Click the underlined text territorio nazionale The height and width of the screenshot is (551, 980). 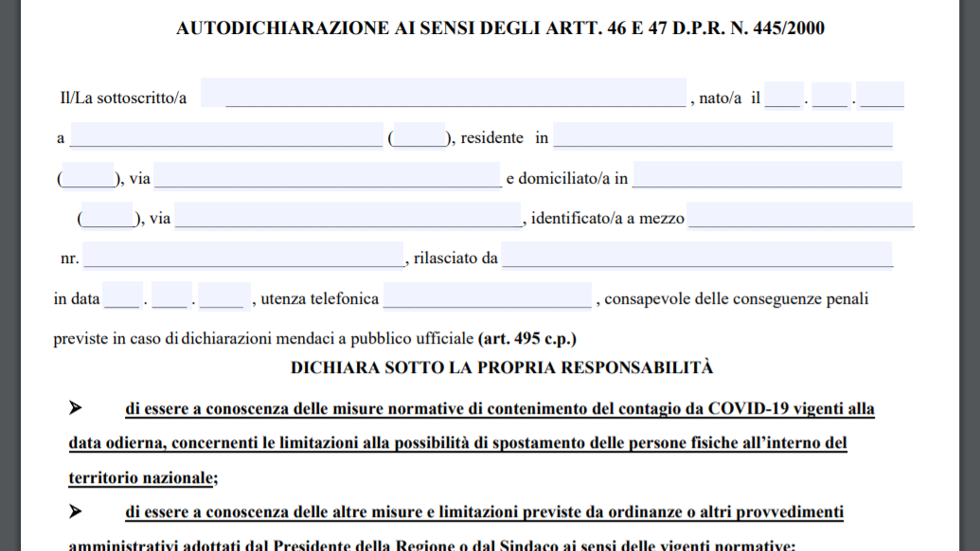141,478
